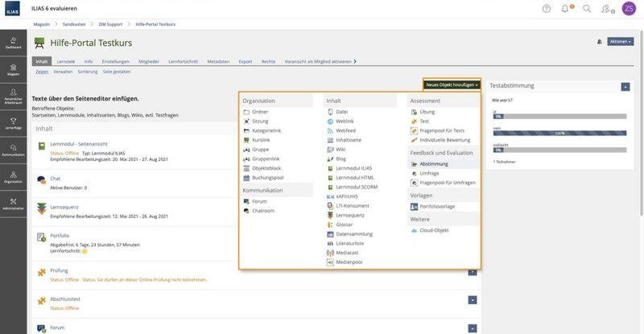
Task: Switch to the Mitglieder tab
Action: pyautogui.click(x=149, y=62)
